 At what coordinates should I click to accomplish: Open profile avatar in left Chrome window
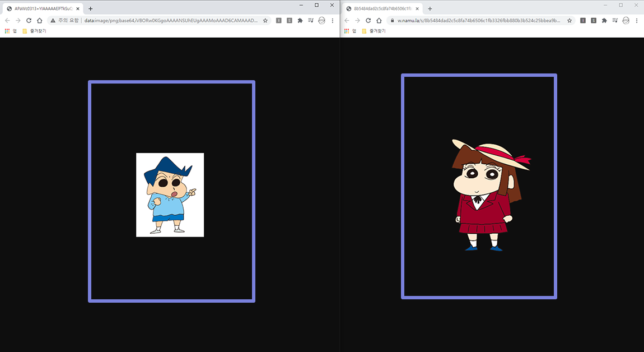point(321,21)
